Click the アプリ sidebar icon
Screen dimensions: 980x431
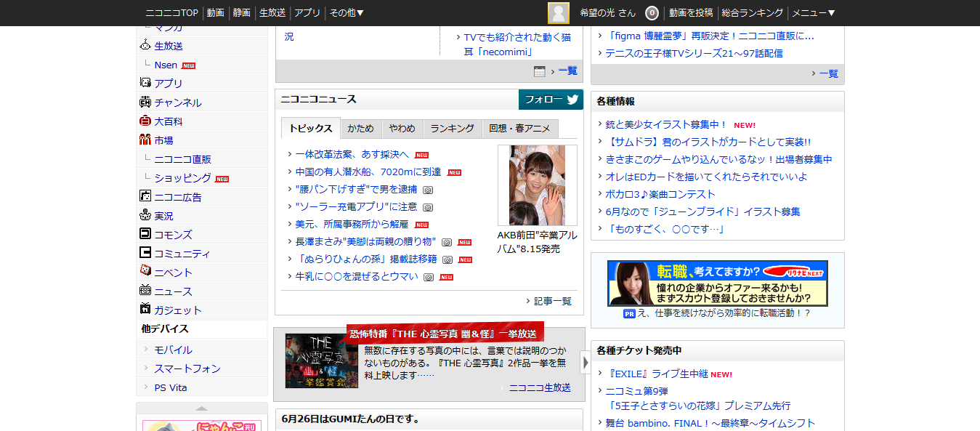(x=145, y=83)
